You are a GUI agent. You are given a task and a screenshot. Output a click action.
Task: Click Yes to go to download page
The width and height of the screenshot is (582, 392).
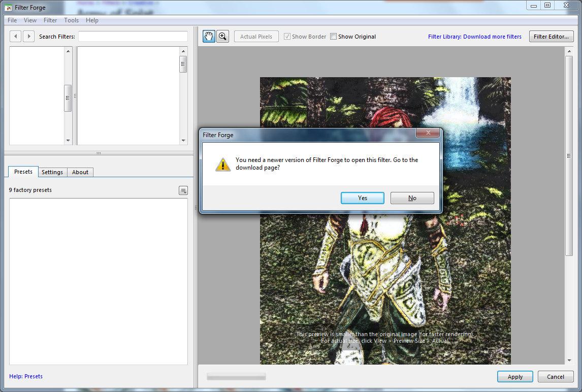point(363,198)
